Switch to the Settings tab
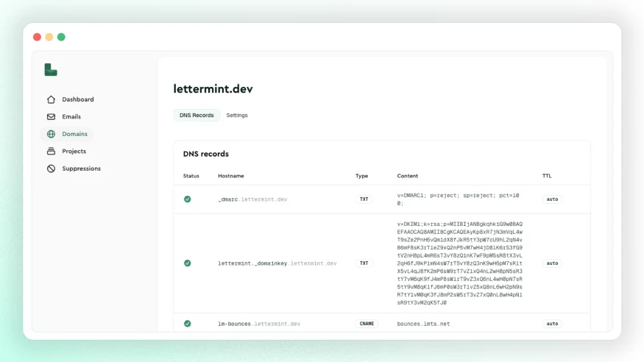644x362 pixels. tap(237, 116)
